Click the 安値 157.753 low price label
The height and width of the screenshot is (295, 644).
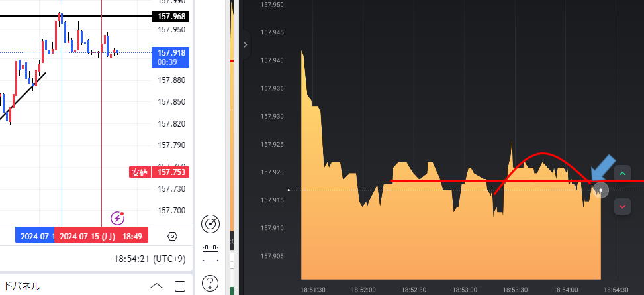click(x=159, y=172)
